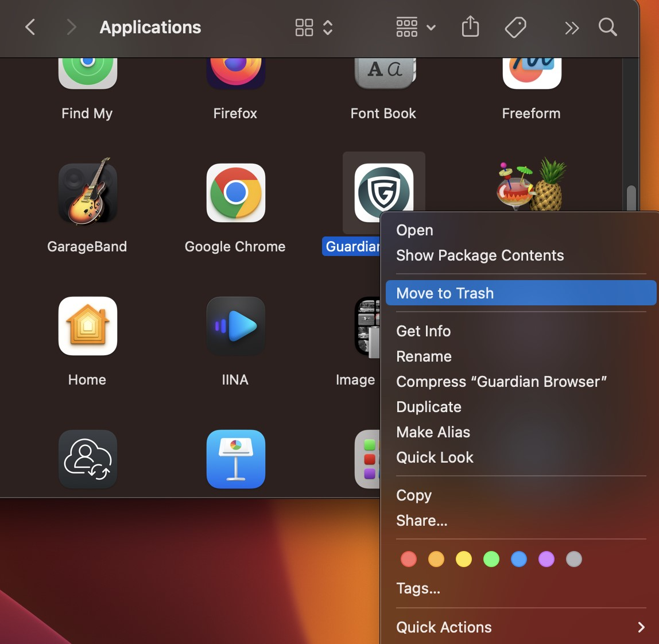Expand the Quick Actions submenu

tap(521, 627)
